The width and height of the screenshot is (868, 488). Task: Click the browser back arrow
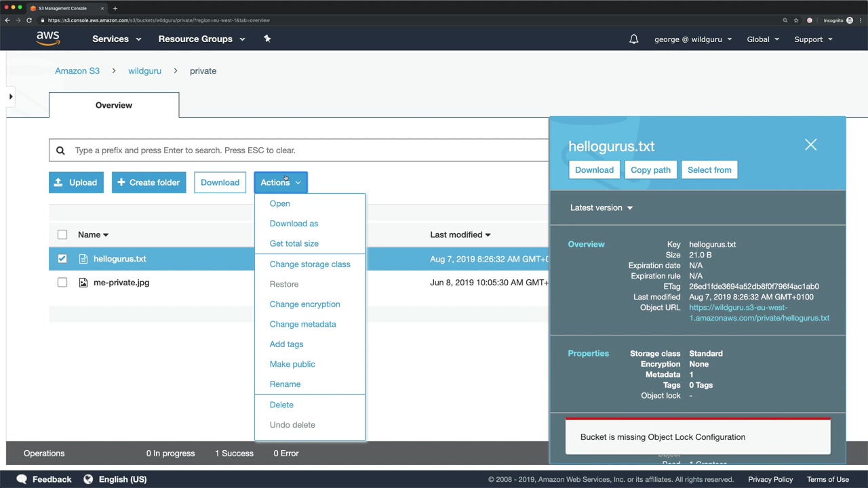pyautogui.click(x=7, y=20)
